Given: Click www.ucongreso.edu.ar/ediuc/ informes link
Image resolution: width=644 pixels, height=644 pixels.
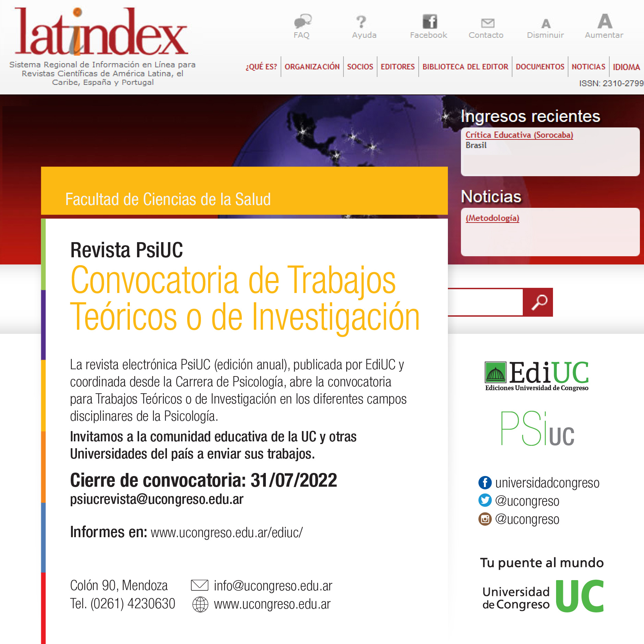Looking at the screenshot, I should click(227, 532).
